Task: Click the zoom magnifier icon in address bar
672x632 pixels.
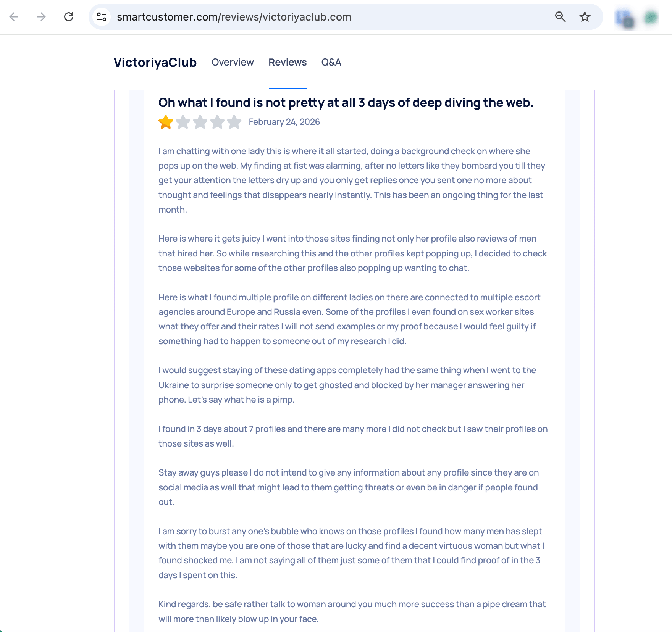Action: click(560, 17)
